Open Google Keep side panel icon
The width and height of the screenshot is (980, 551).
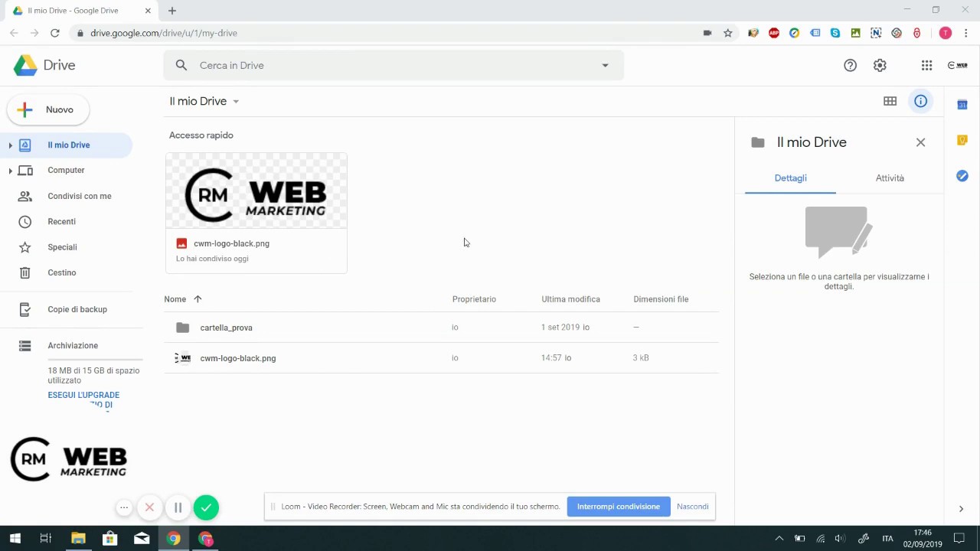pos(962,140)
